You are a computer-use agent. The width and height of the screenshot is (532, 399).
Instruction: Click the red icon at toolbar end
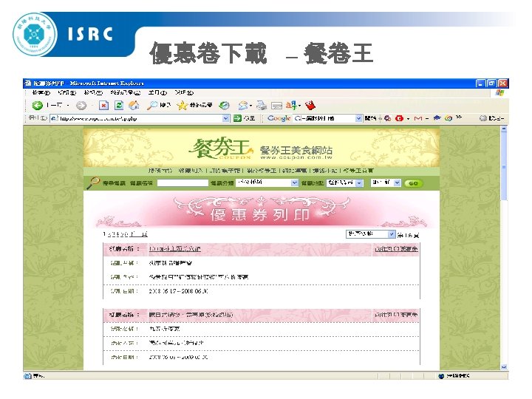tap(310, 106)
